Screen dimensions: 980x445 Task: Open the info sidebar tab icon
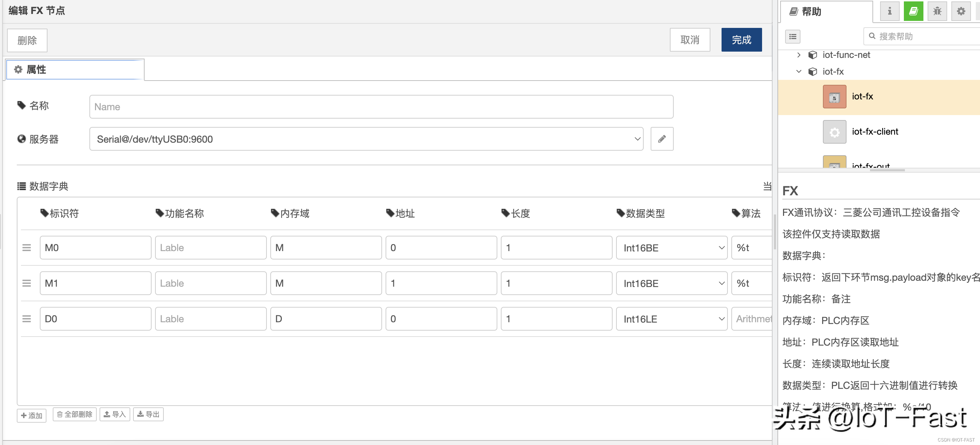pos(889,12)
